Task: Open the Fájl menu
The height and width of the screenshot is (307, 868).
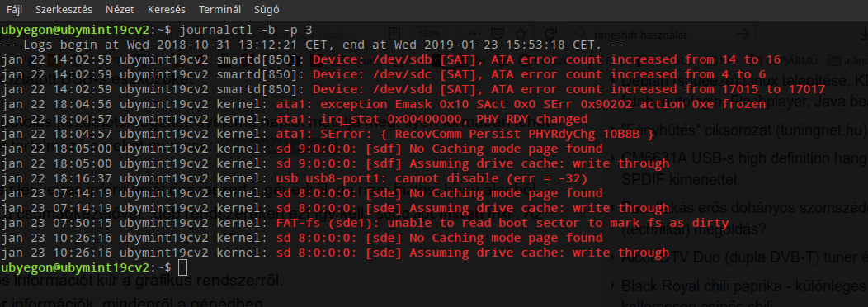Action: point(14,10)
